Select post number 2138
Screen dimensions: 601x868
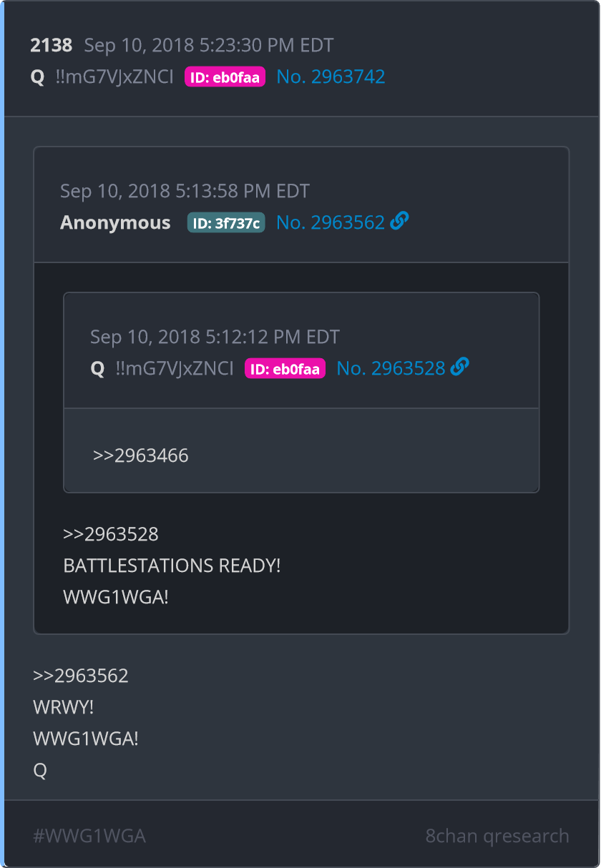[52, 45]
